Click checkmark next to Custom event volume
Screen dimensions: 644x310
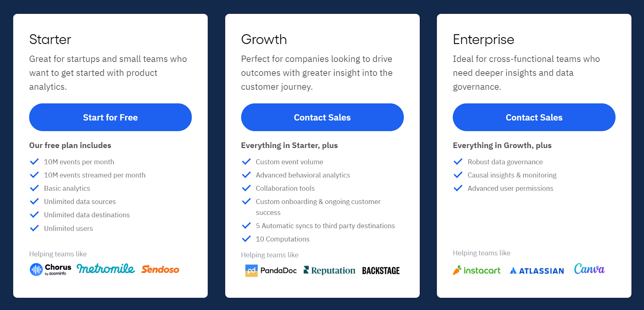(246, 162)
